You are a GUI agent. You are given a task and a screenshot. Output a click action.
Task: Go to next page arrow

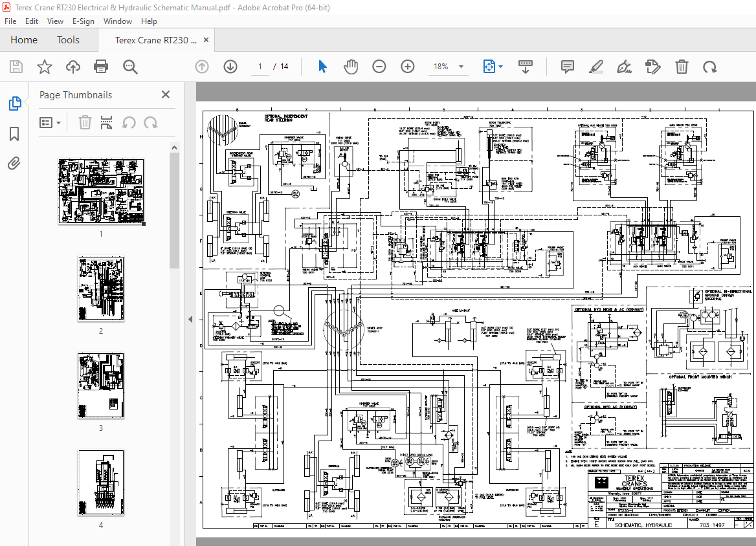click(230, 67)
